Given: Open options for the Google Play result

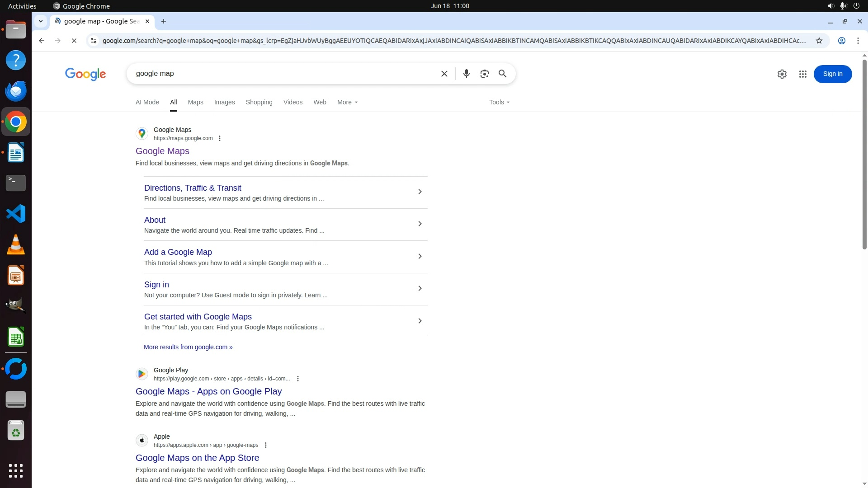Looking at the screenshot, I should [297, 379].
